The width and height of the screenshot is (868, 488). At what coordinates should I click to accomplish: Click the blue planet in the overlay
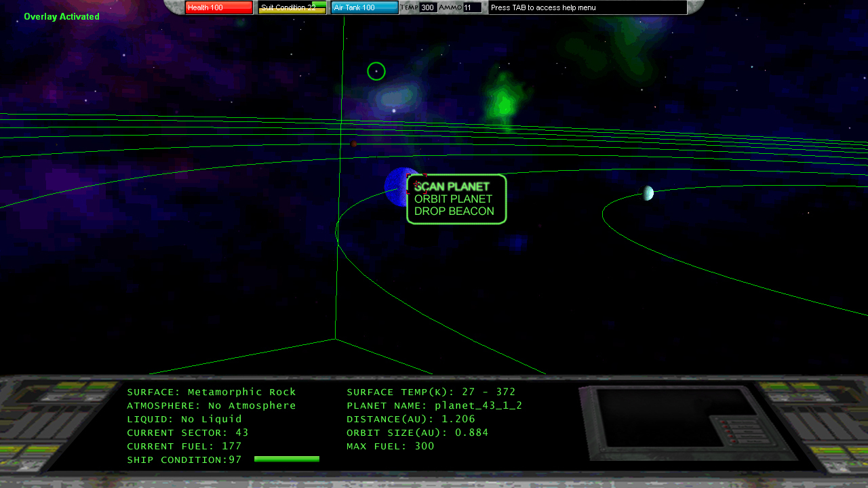397,186
